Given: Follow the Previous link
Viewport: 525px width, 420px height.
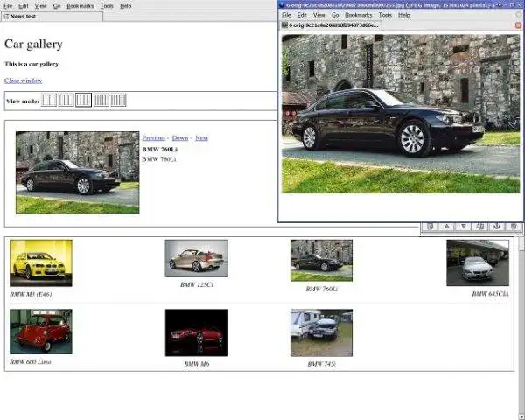Looking at the screenshot, I should [153, 137].
